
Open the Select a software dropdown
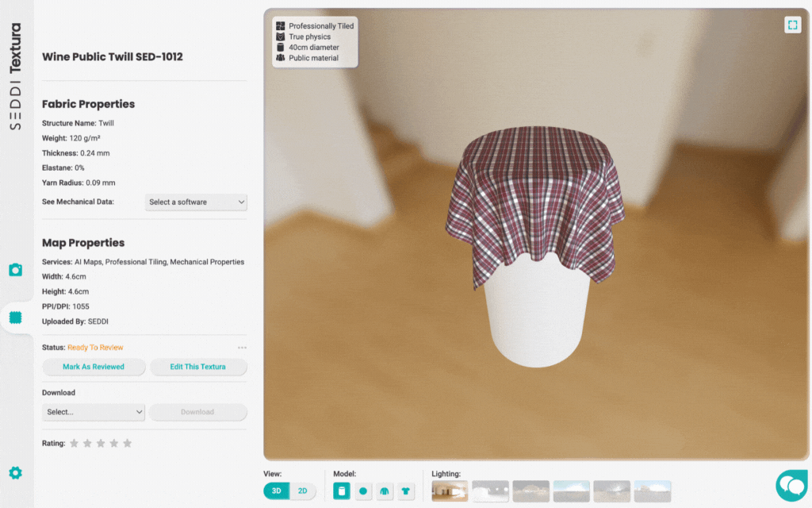[196, 202]
